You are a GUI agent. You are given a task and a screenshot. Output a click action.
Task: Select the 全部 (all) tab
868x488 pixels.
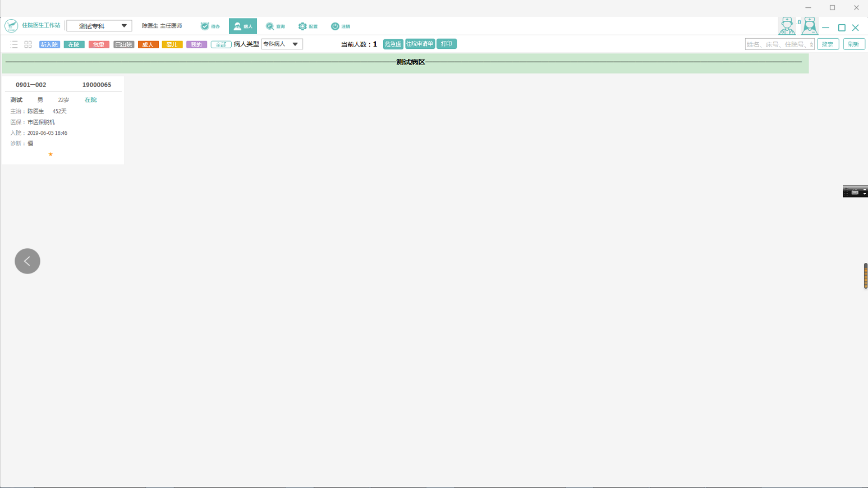point(221,44)
